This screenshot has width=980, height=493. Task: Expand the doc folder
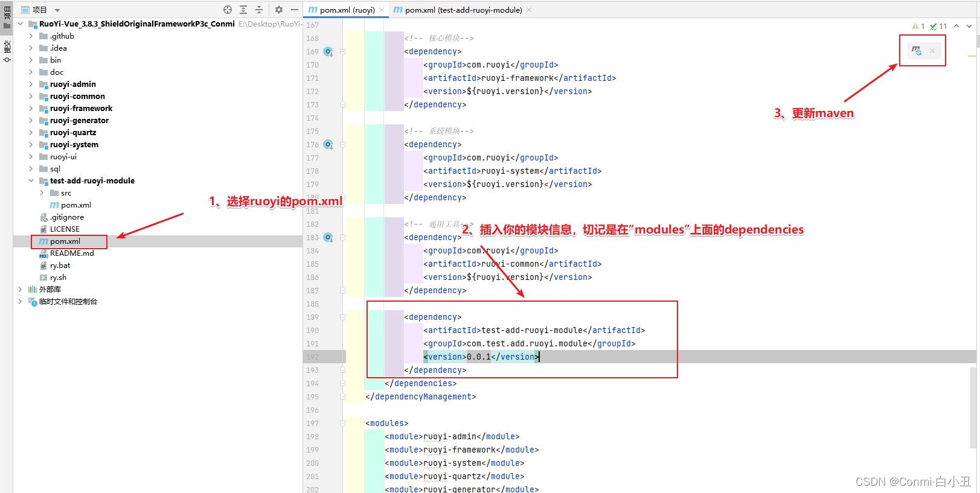pyautogui.click(x=31, y=72)
